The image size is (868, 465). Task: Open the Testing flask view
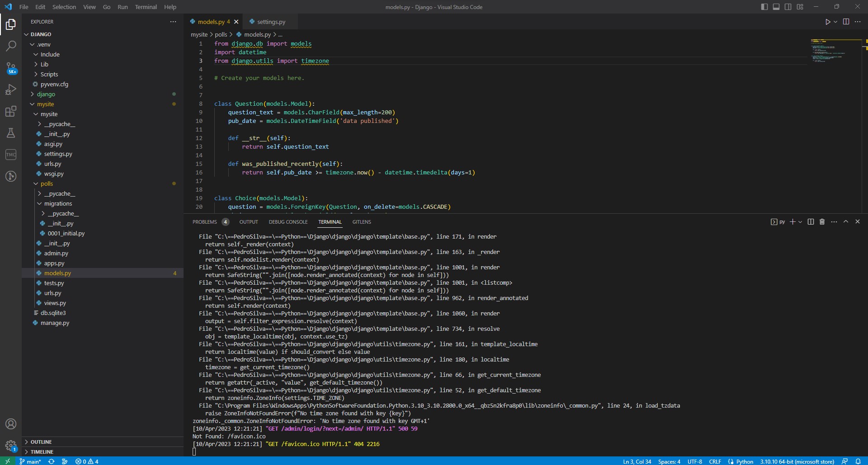[x=11, y=133]
